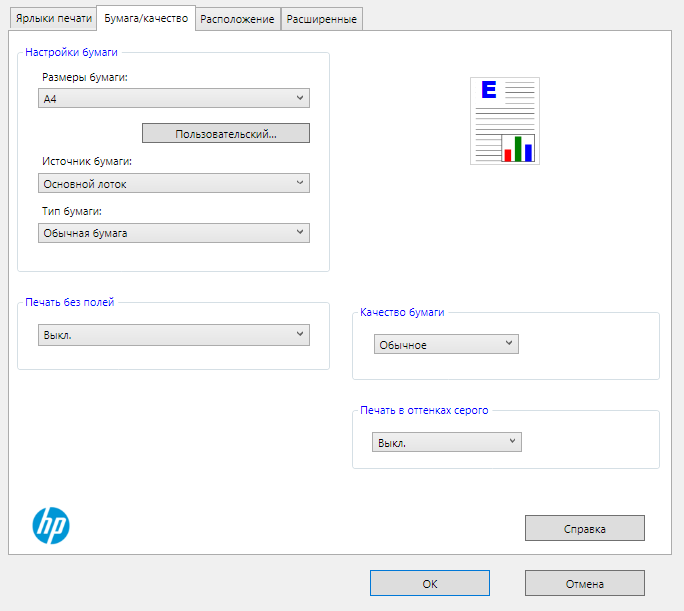The image size is (684, 611).
Task: Click the Справка button
Action: (x=585, y=528)
